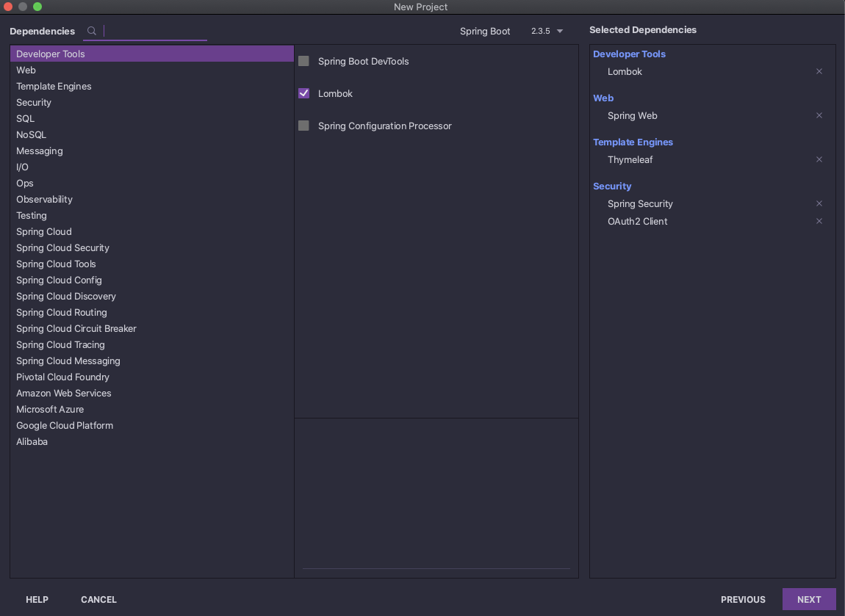Open the Spring Boot version dropdown
The width and height of the screenshot is (845, 616).
547,31
